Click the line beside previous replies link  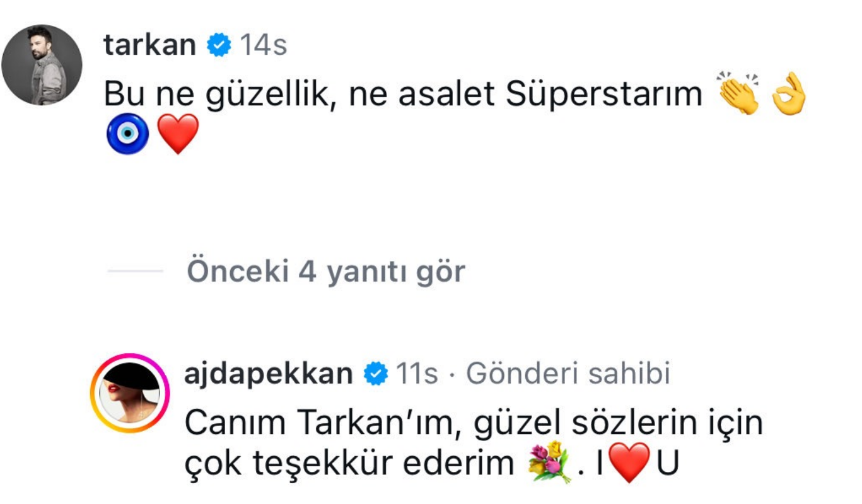(135, 272)
